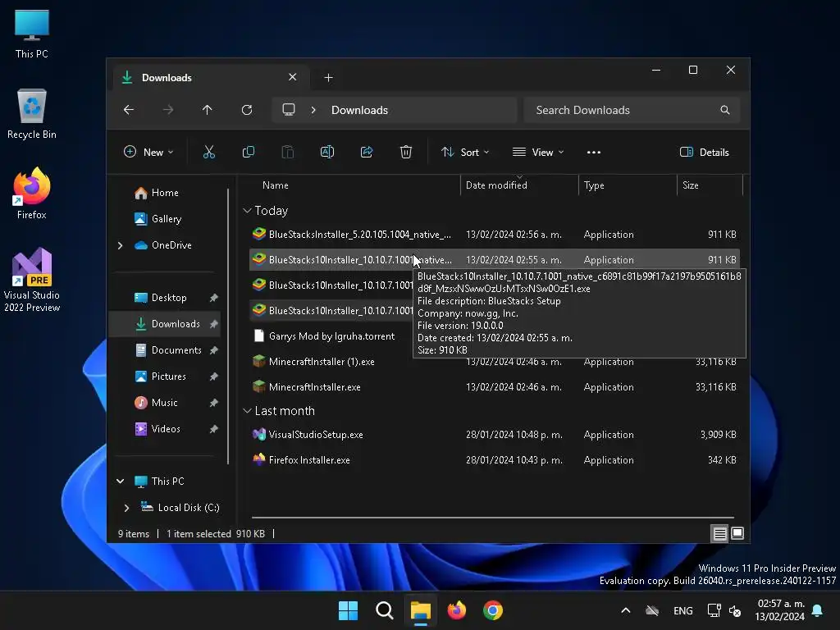This screenshot has width=840, height=630.
Task: Click the Copy icon in toolbar
Action: click(x=248, y=152)
